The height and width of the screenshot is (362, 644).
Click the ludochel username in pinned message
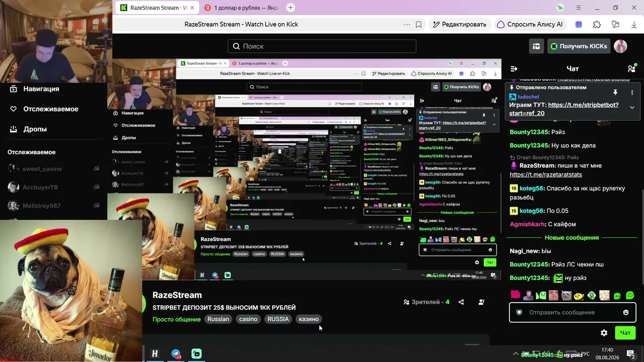[528, 97]
